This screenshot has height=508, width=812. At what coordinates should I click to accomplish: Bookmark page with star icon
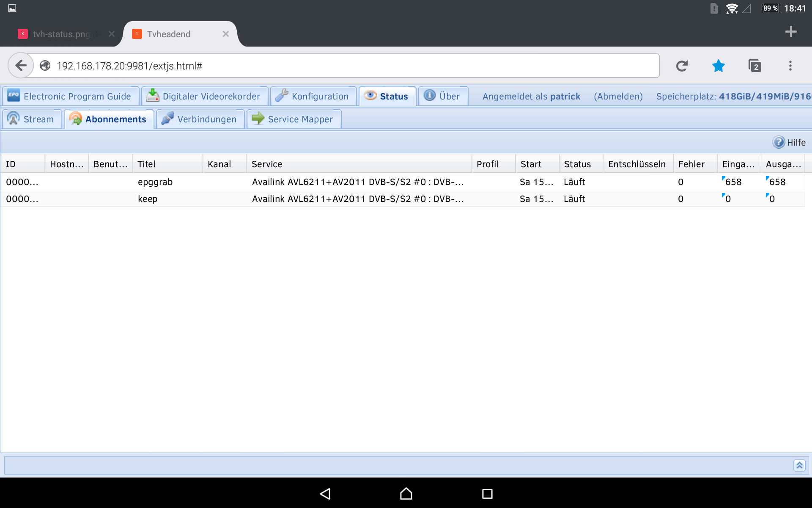click(x=718, y=66)
